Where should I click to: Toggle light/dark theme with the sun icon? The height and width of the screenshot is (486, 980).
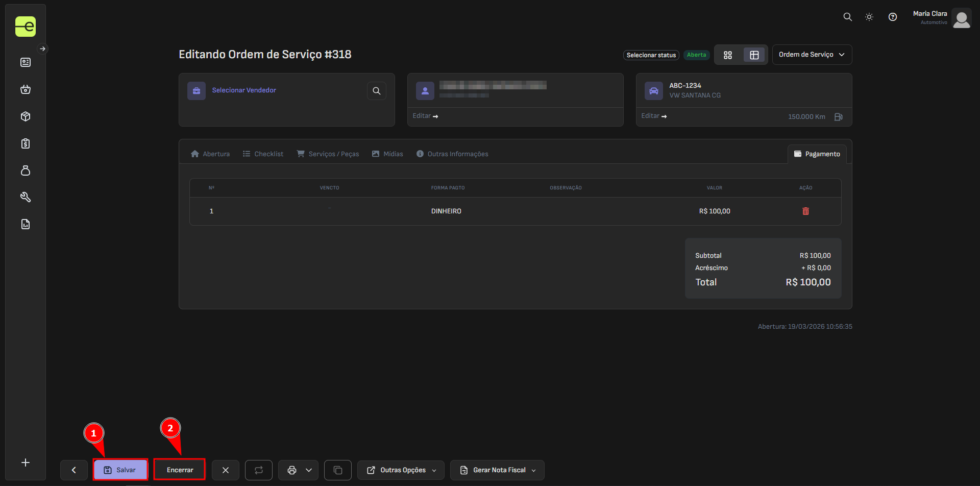click(869, 17)
